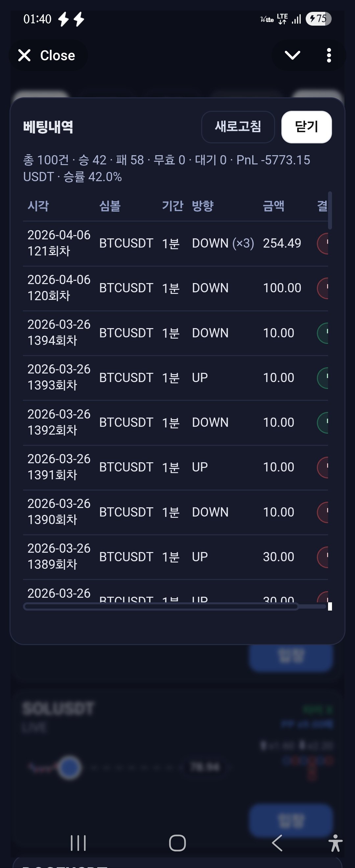Tap the green result badge for round 1393회차
This screenshot has width=355, height=868.
pyautogui.click(x=323, y=378)
